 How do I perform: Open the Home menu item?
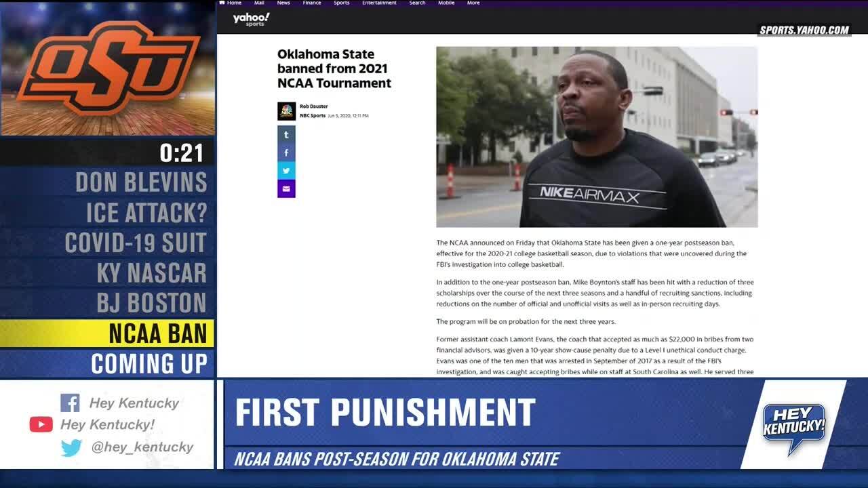pyautogui.click(x=231, y=3)
